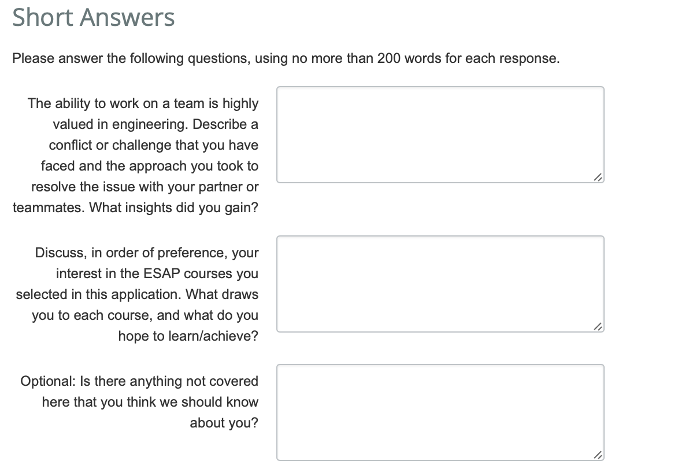The height and width of the screenshot is (476, 682).
Task: Click 'here that you think we should know'
Action: 150,402
